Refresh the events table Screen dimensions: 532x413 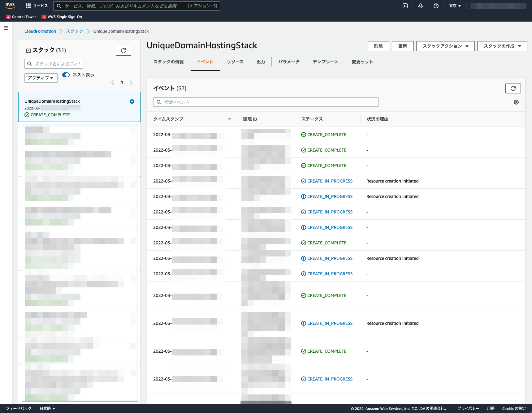513,88
